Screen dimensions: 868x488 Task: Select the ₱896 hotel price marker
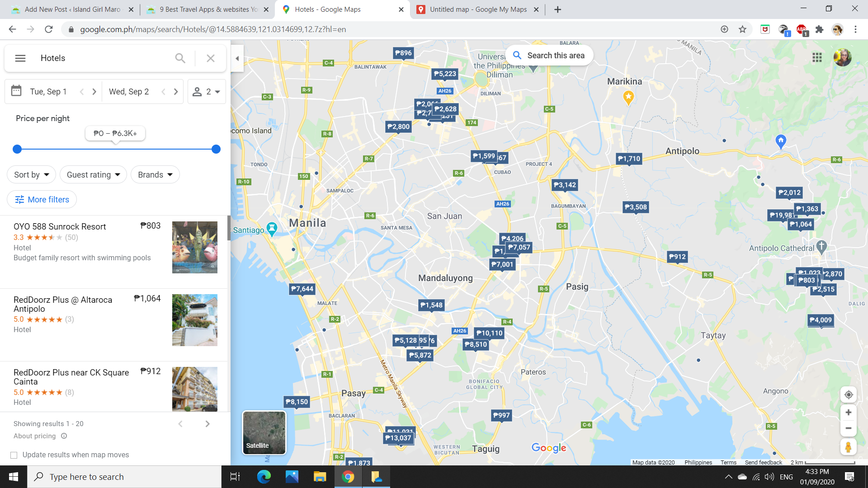403,53
